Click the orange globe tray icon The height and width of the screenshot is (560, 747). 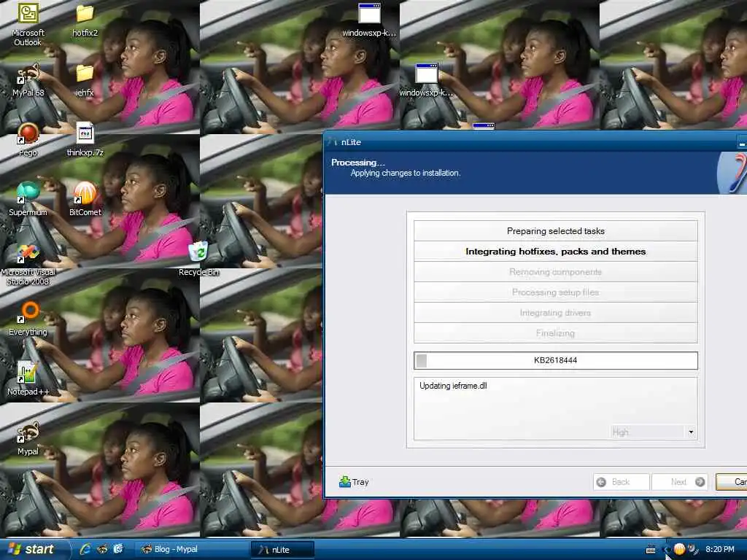(x=679, y=549)
